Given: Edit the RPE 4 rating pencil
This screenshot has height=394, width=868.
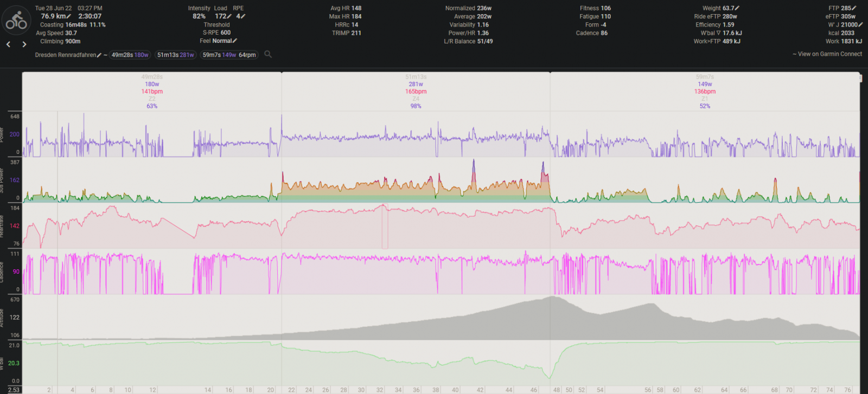Looking at the screenshot, I should [x=243, y=16].
